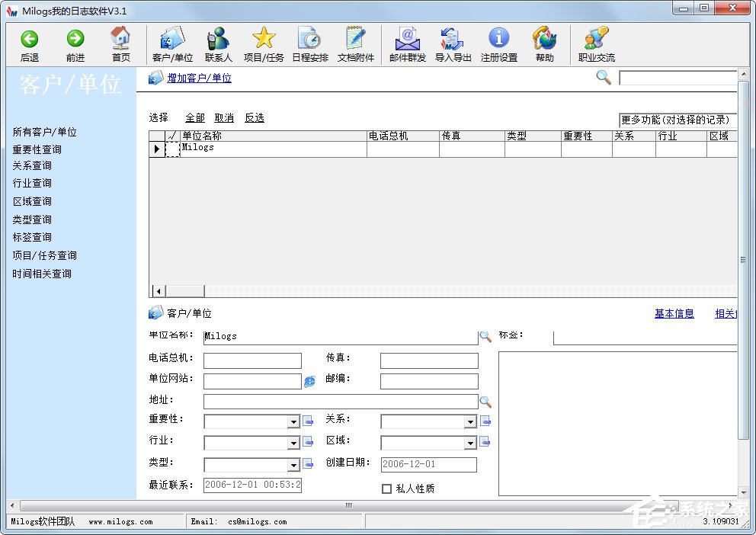Image resolution: width=756 pixels, height=535 pixels.
Task: Click the down arrow of right vertical scrollbar
Action: (743, 492)
